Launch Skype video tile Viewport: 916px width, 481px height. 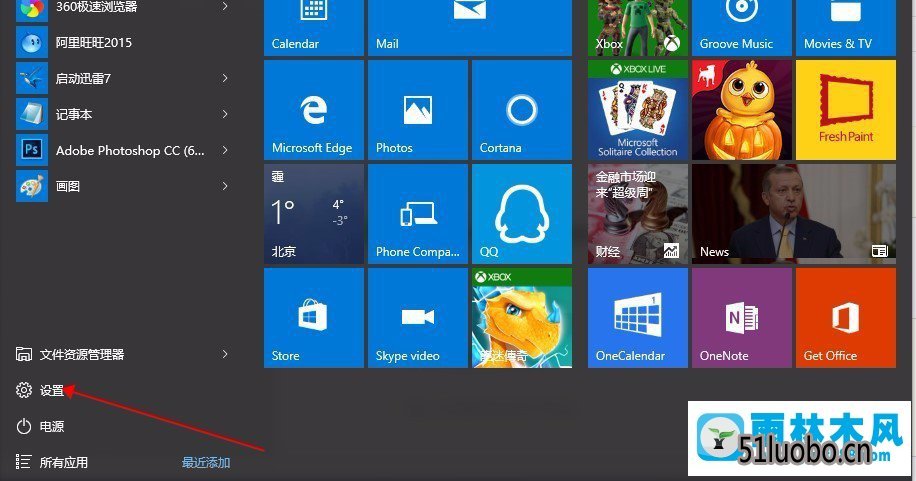(x=418, y=318)
